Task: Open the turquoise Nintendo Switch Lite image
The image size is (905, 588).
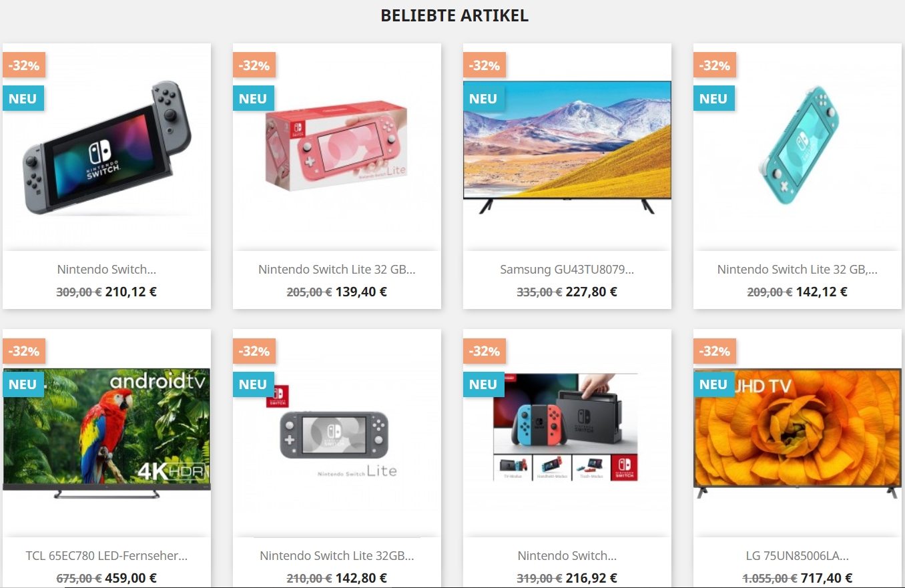Action: tap(798, 148)
